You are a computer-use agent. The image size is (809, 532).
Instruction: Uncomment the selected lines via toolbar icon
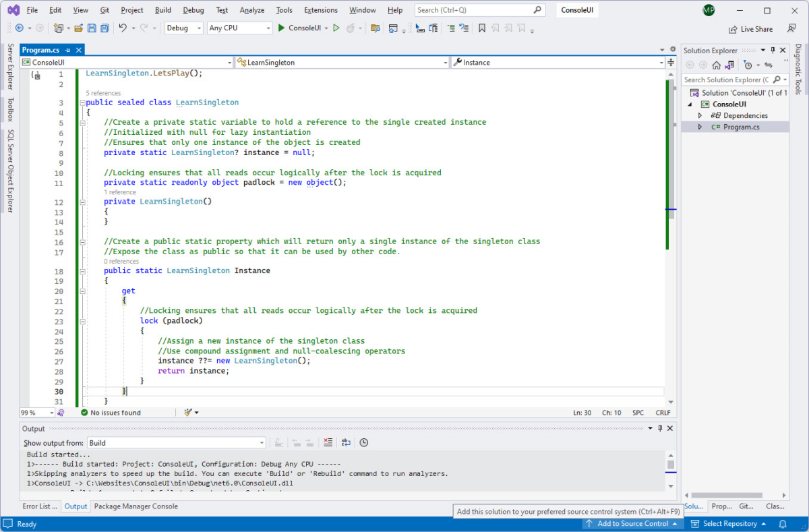click(464, 28)
